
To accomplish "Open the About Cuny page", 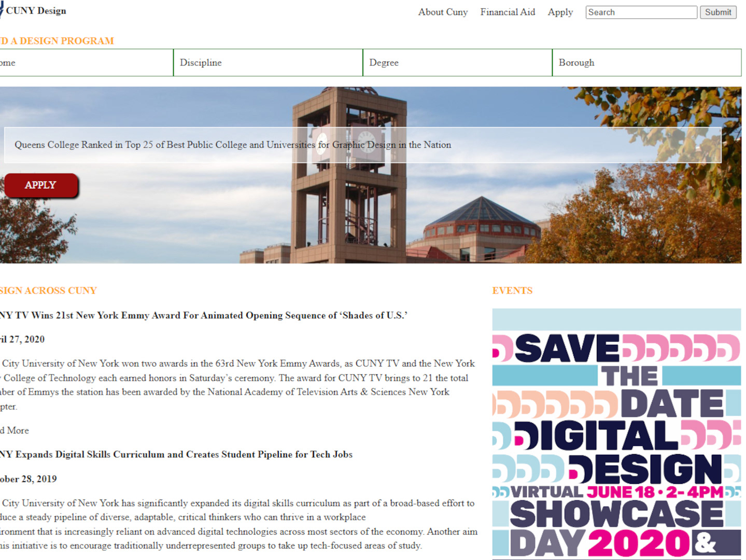I will pos(443,12).
